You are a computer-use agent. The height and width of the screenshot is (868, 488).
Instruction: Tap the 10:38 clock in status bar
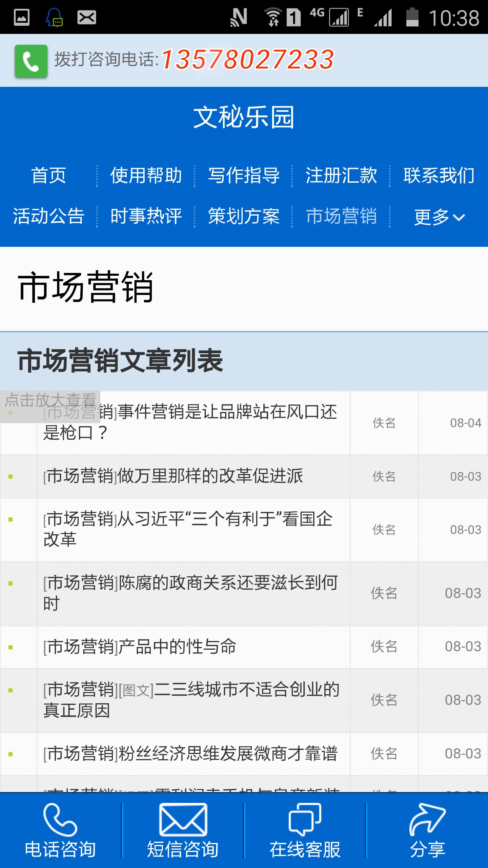click(454, 18)
